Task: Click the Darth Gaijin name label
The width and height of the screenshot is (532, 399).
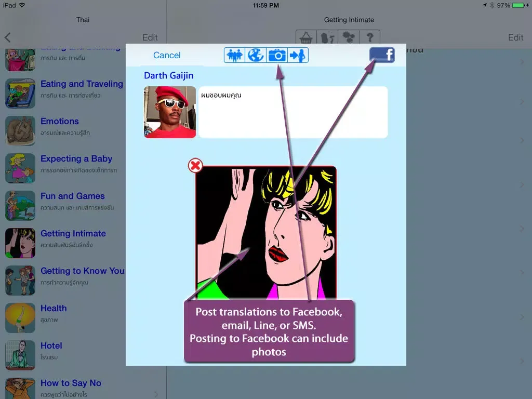Action: (x=169, y=75)
